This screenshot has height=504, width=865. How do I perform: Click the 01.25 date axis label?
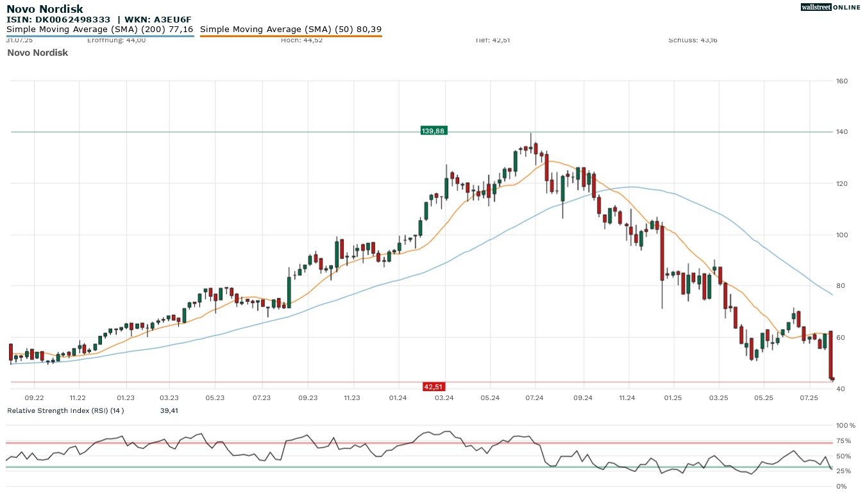[x=673, y=398]
